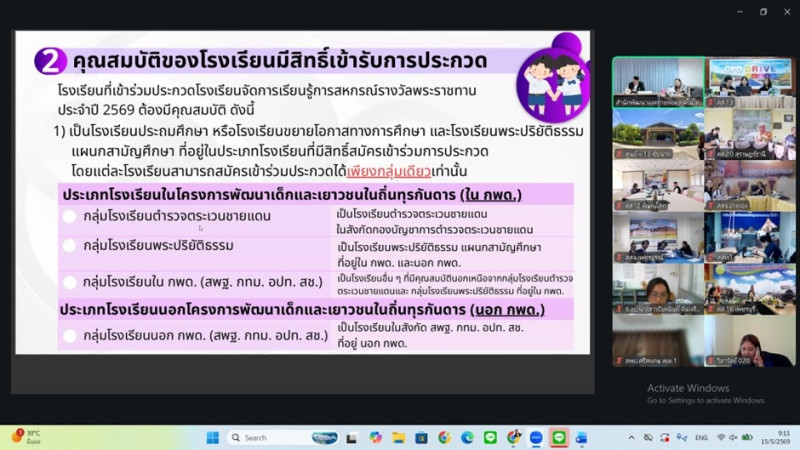Open the clock and date panel

777,438
